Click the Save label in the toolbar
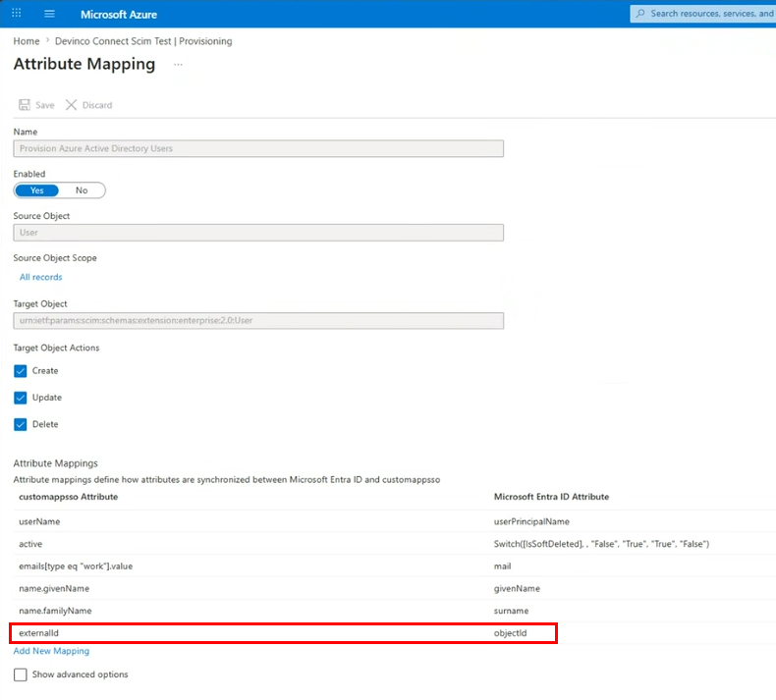 [x=45, y=105]
